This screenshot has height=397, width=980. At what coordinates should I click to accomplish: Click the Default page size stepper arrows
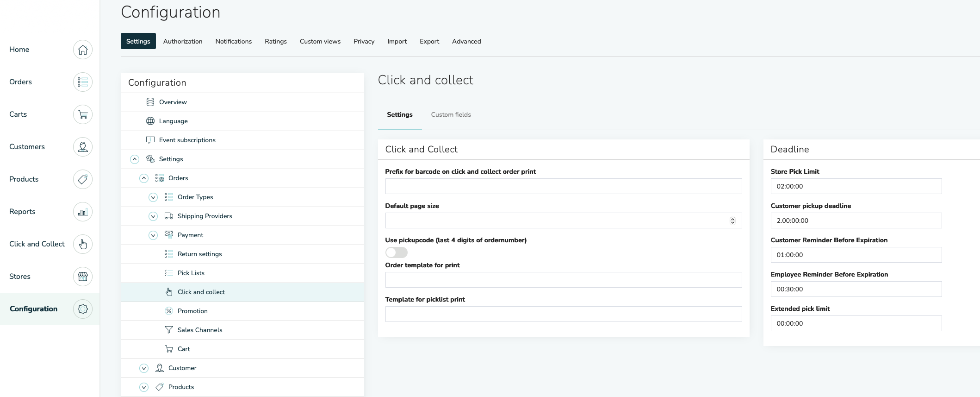(x=732, y=221)
